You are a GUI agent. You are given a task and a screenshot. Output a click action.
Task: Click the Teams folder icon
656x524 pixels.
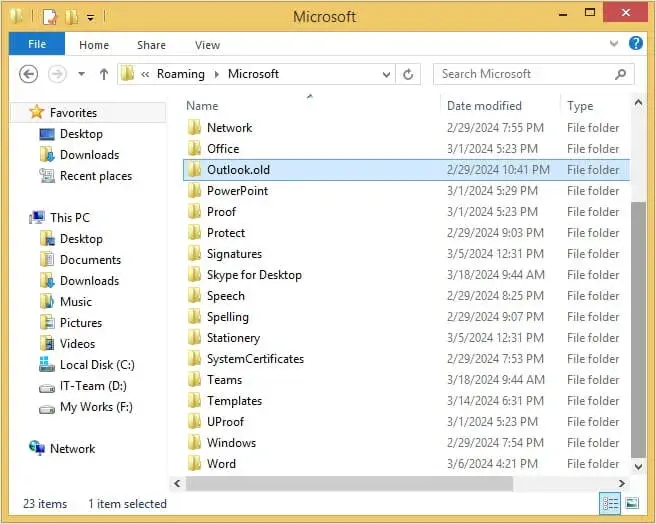click(x=194, y=380)
